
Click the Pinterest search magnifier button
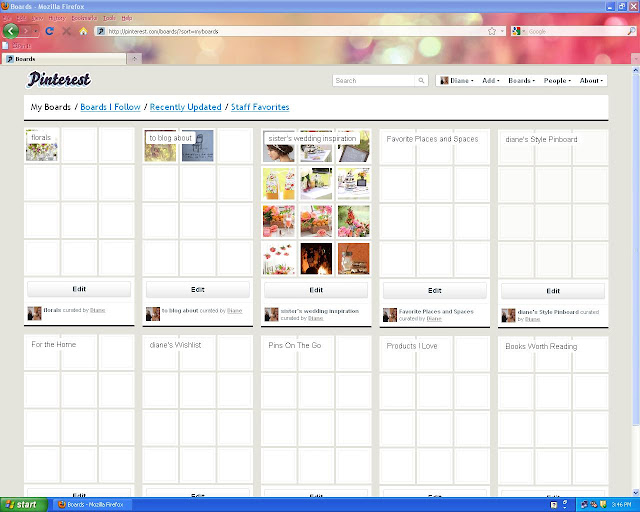point(421,80)
